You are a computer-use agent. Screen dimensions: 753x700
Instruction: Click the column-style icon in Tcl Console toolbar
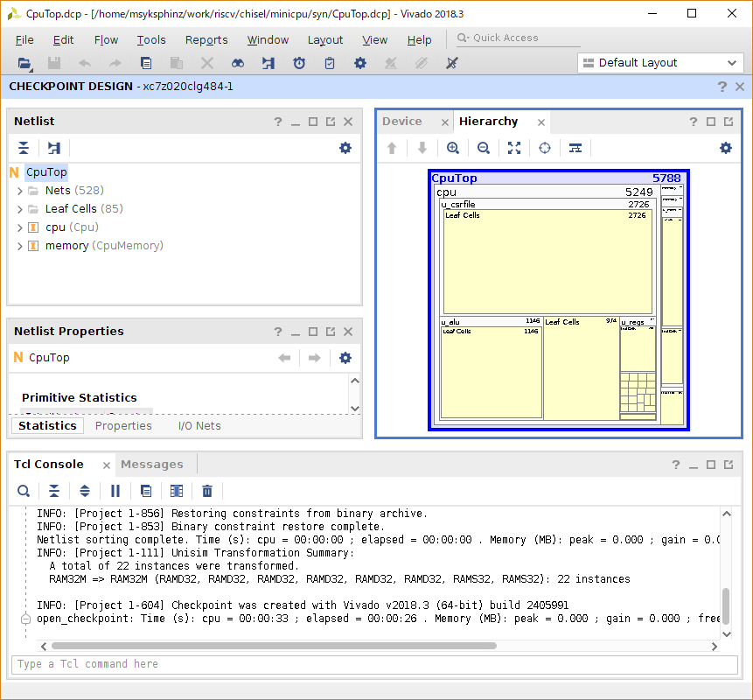pos(177,491)
